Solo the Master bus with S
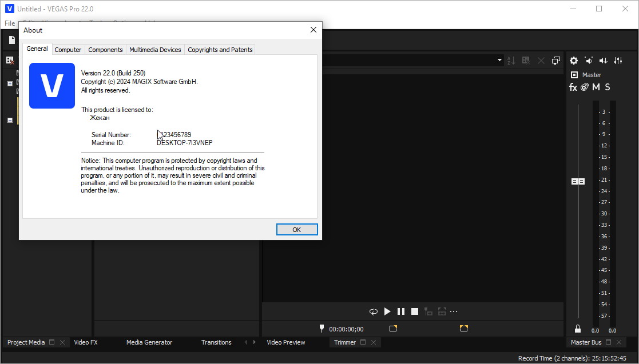 607,87
